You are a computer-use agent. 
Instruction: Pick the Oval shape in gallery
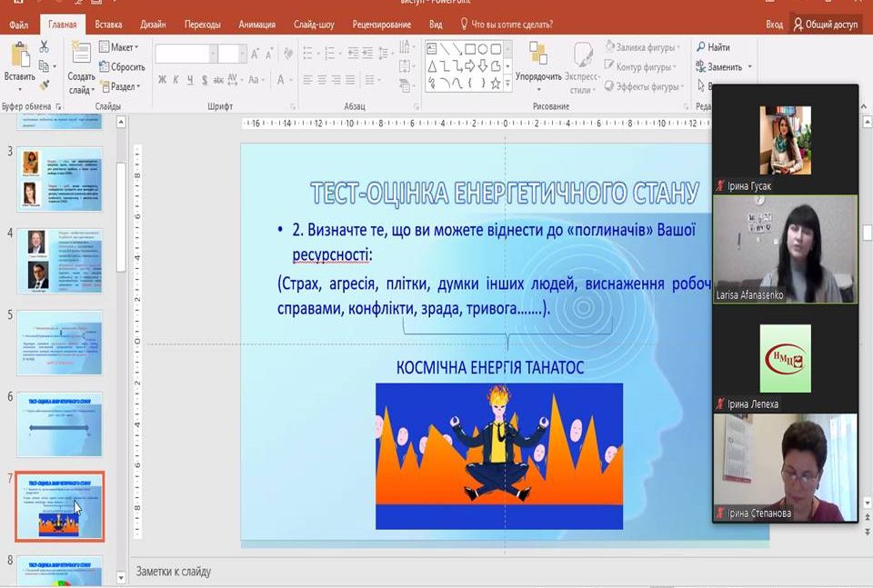[483, 49]
